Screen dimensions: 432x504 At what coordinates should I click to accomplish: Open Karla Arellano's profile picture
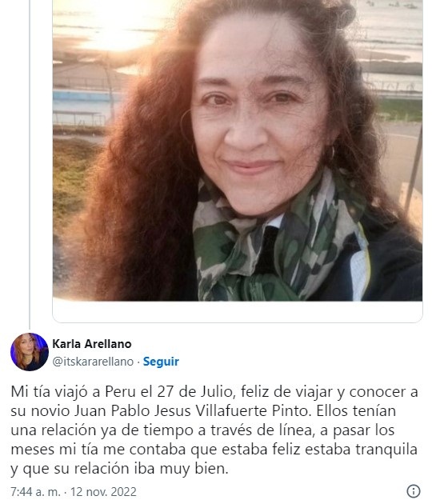tap(30, 352)
